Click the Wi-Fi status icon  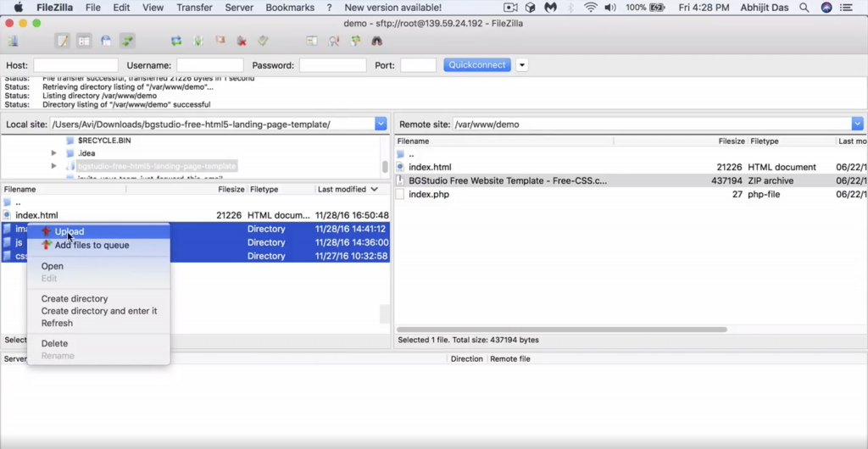[591, 8]
